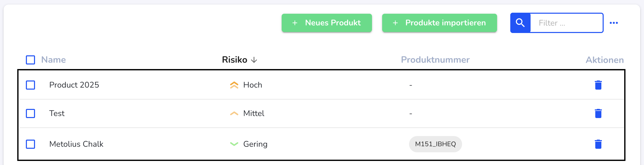Click the Produkte importieren button

(x=439, y=23)
